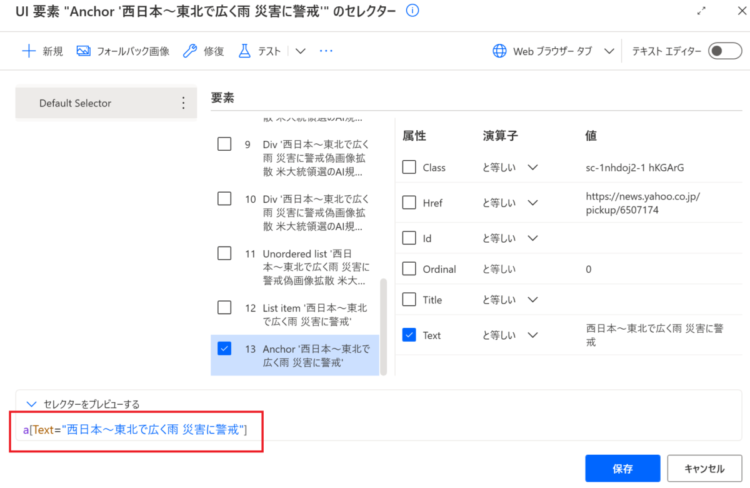Select the Default Selector entry
750x488 pixels.
(x=106, y=103)
